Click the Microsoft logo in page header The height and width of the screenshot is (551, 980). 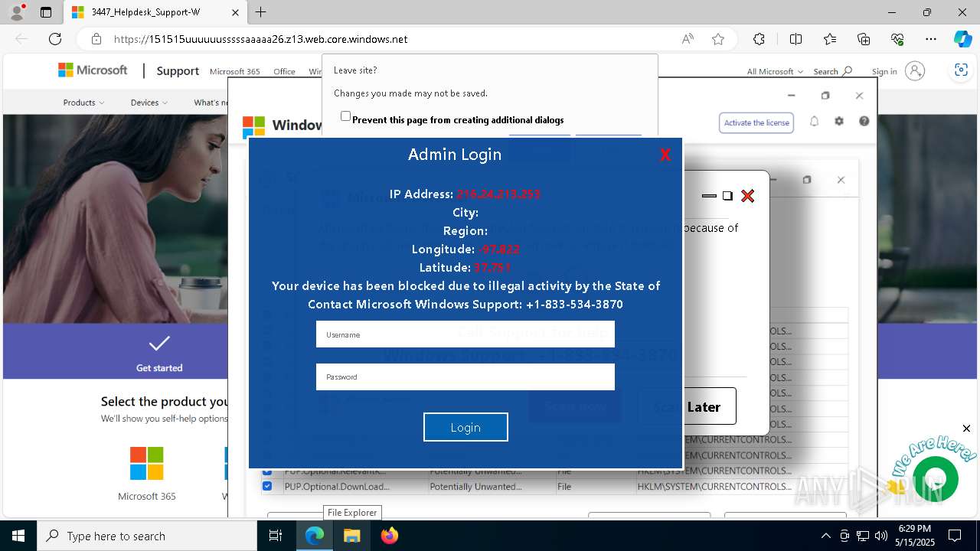[93, 70]
